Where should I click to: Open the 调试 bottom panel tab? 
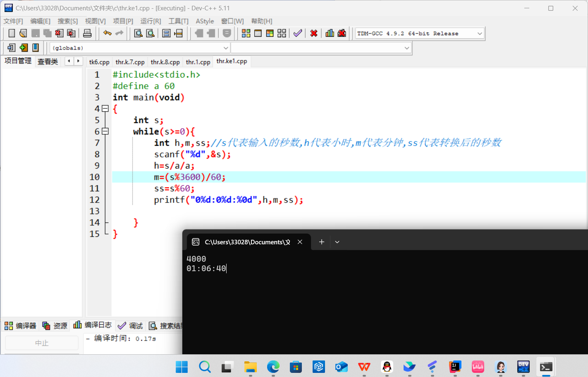(131, 326)
